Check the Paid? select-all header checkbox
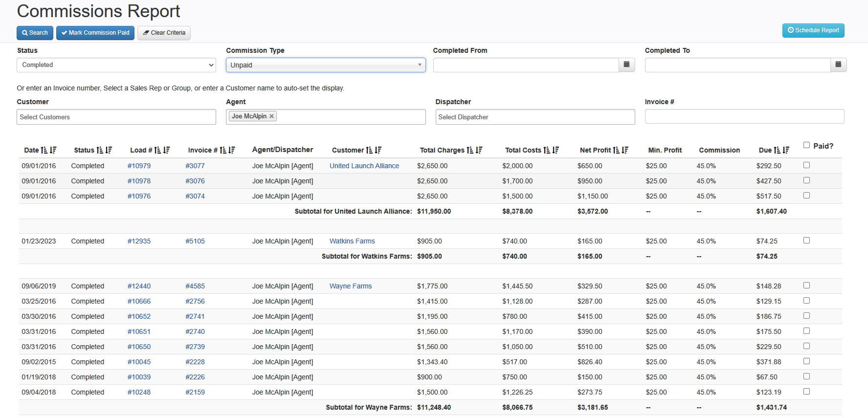The height and width of the screenshot is (418, 868). coord(806,145)
